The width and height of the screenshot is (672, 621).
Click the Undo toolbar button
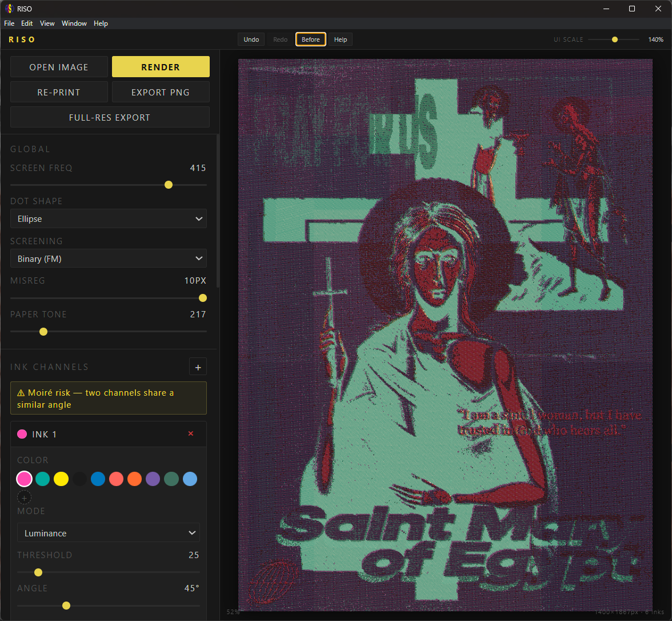251,39
